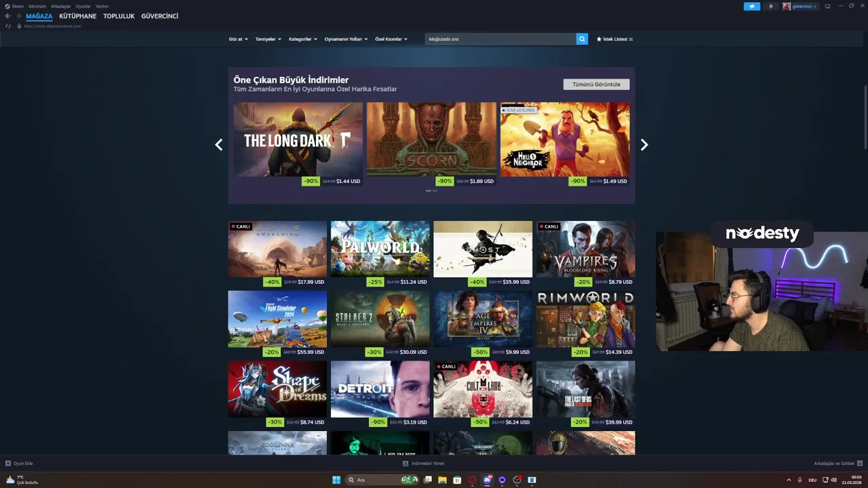Click the Oyun Ekle label
The image size is (868, 488).
pyautogui.click(x=23, y=464)
